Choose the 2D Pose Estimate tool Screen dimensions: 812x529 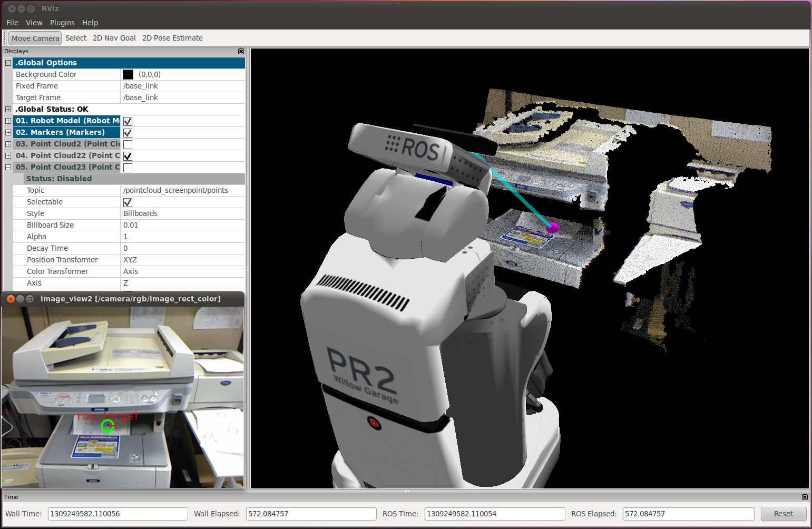[x=172, y=38]
